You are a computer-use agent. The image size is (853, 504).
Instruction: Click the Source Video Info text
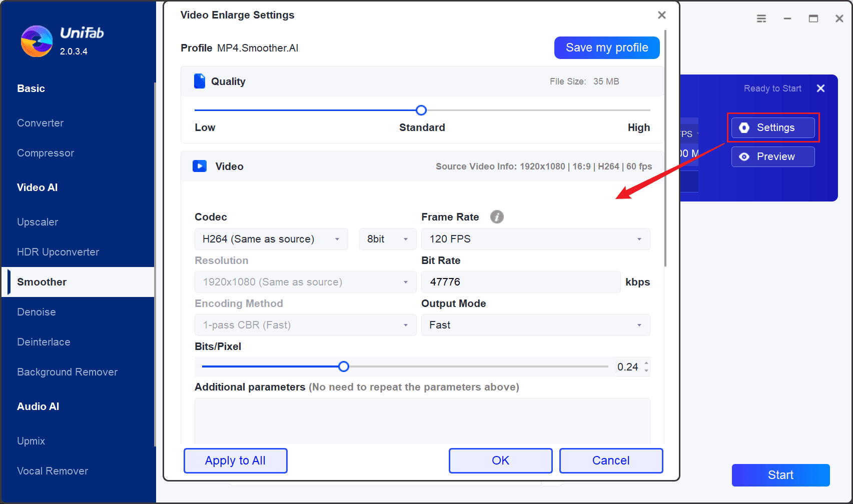point(544,166)
